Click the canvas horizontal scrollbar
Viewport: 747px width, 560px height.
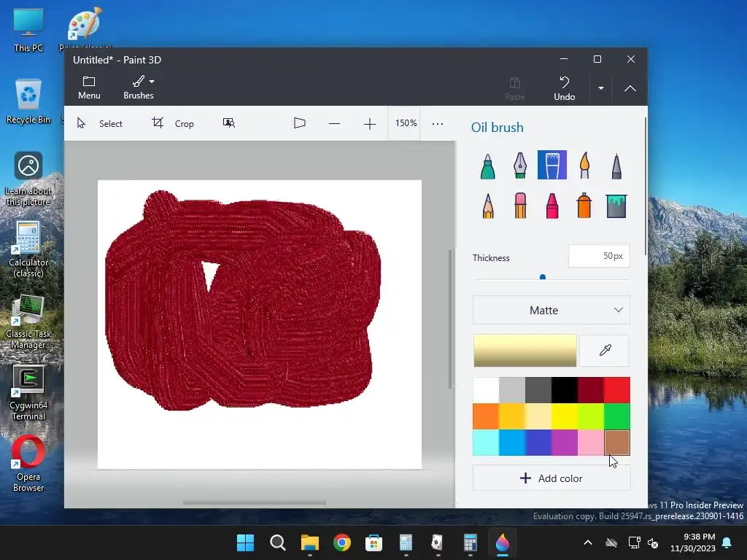(255, 503)
